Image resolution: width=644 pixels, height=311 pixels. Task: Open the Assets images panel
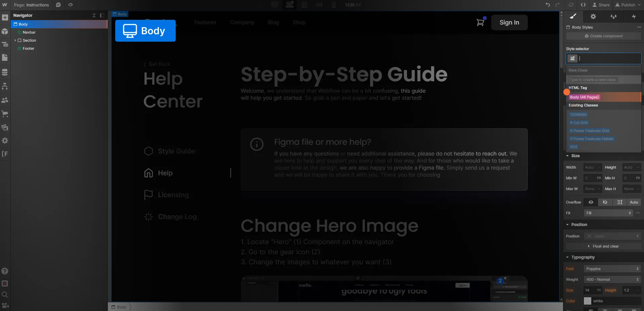5,127
